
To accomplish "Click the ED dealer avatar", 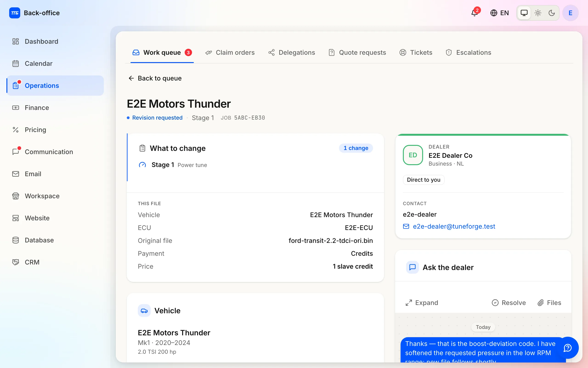I will [413, 155].
